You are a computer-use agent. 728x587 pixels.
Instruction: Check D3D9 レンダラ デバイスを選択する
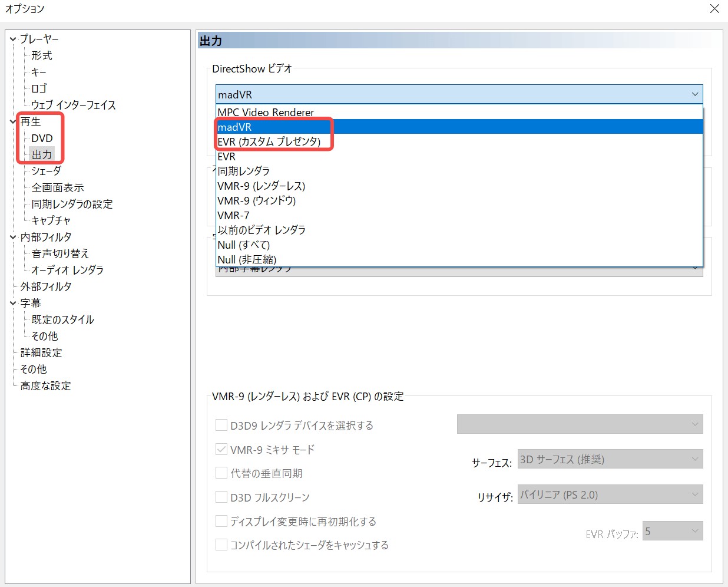coord(221,426)
